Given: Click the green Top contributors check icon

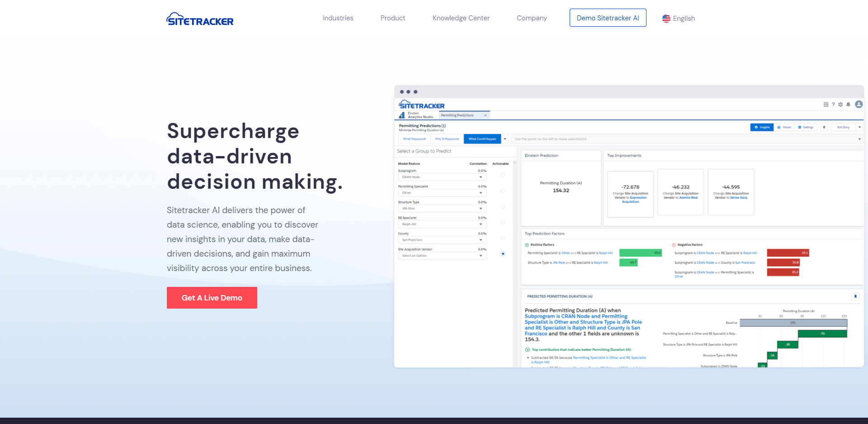Looking at the screenshot, I should coord(527,349).
